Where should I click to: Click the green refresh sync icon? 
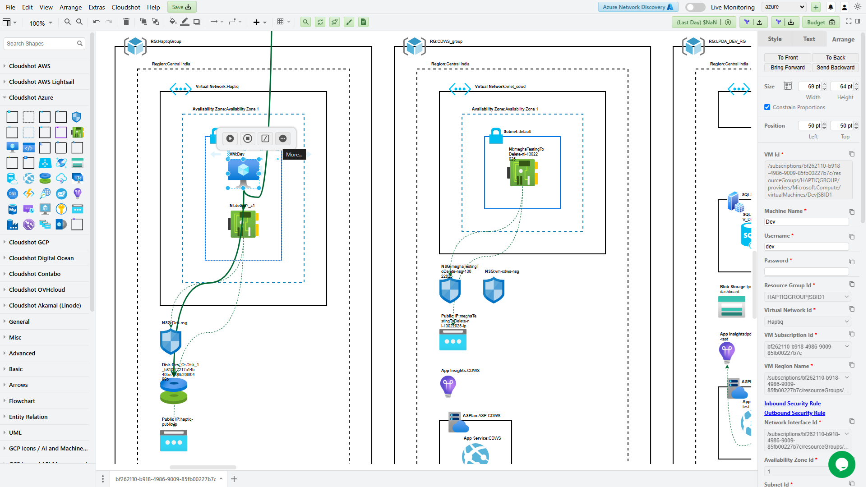tap(320, 22)
